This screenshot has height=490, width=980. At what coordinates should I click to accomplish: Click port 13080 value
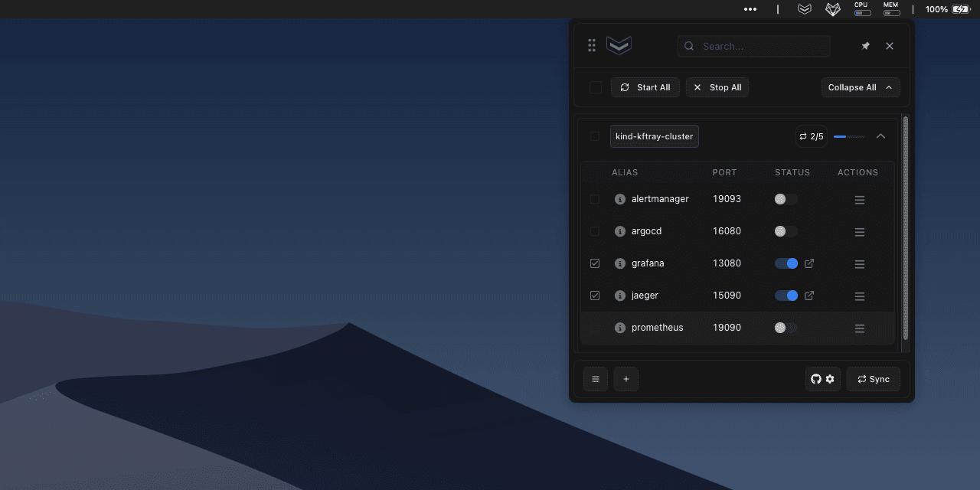[727, 263]
